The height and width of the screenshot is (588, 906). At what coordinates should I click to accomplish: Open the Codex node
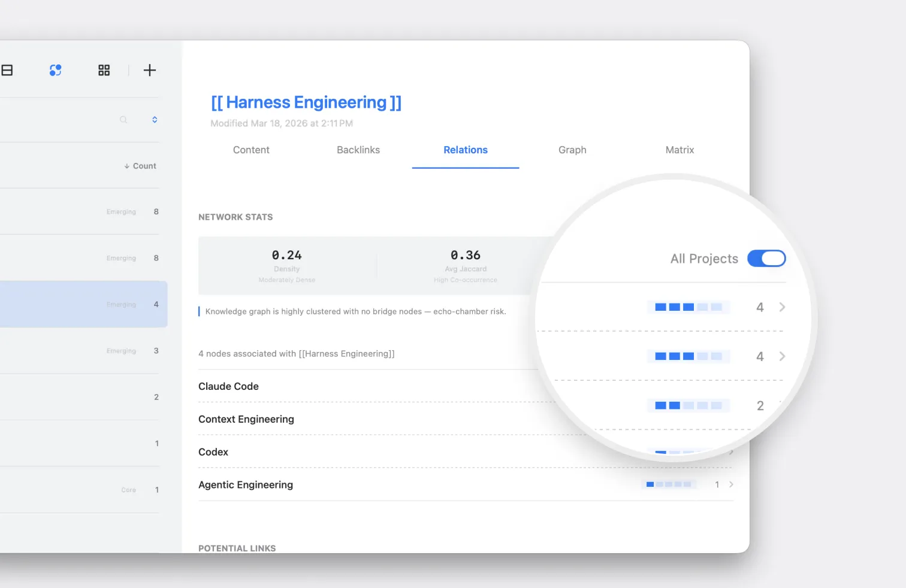[x=213, y=452]
